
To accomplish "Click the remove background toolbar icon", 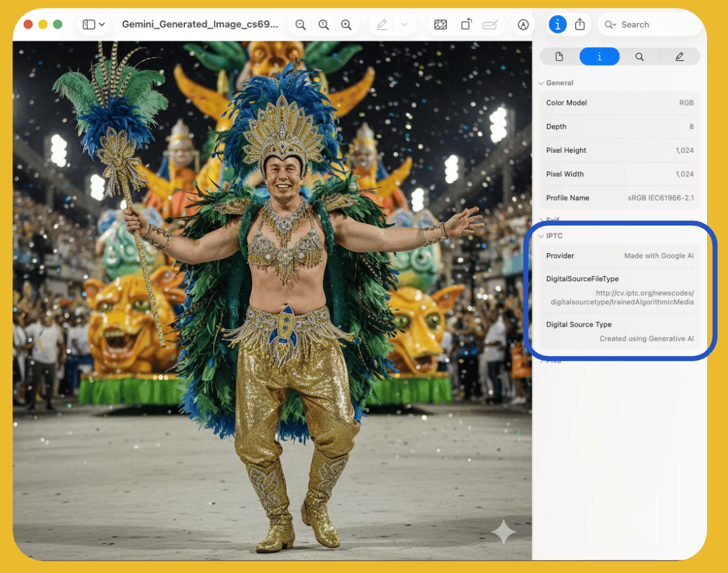I will [x=441, y=25].
